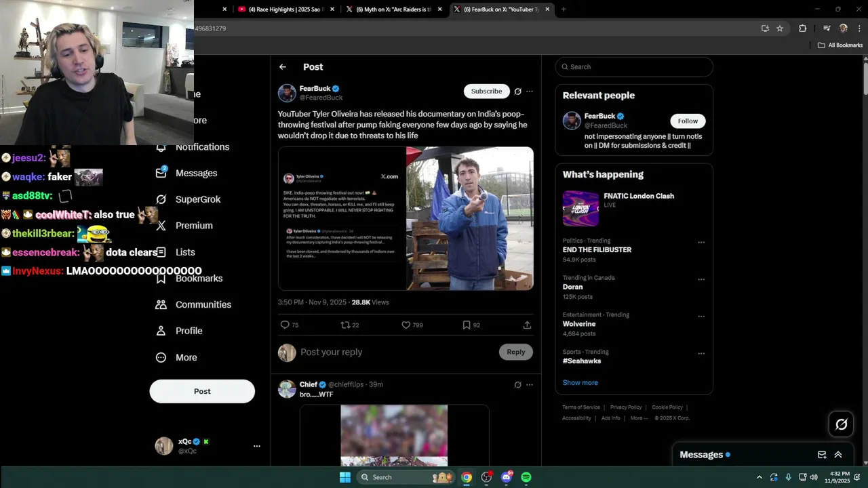Open the Accessibility footer link
The image size is (868, 488).
[577, 418]
